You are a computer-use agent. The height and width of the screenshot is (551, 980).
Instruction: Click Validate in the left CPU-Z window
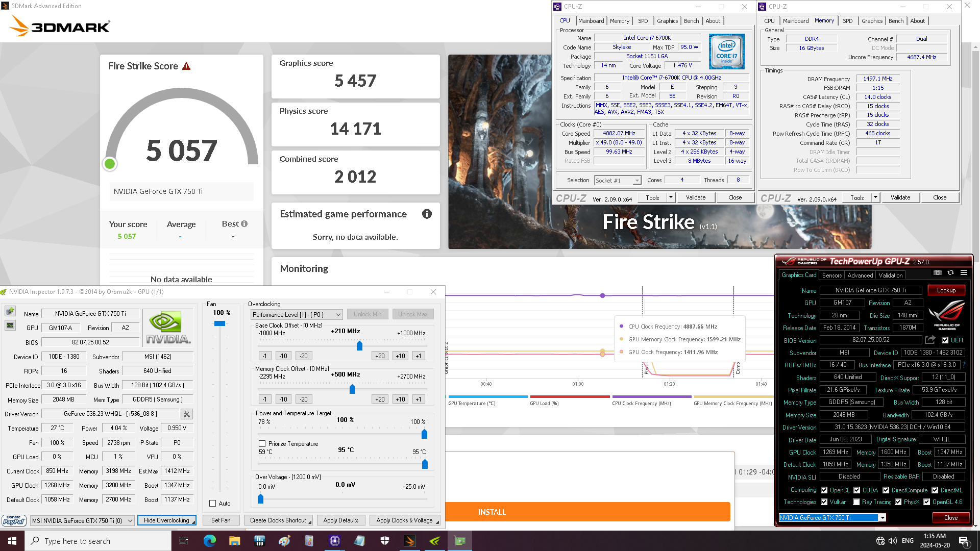pyautogui.click(x=696, y=197)
